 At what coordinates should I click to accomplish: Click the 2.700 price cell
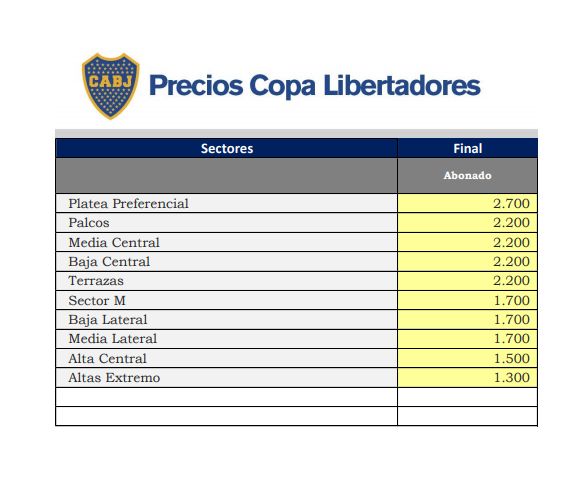pyautogui.click(x=468, y=204)
